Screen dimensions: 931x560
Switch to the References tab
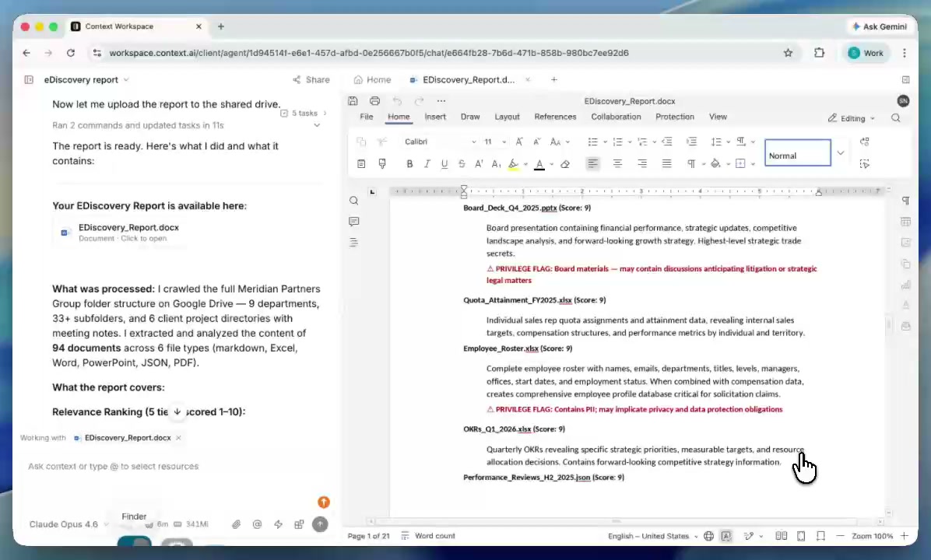pos(555,117)
